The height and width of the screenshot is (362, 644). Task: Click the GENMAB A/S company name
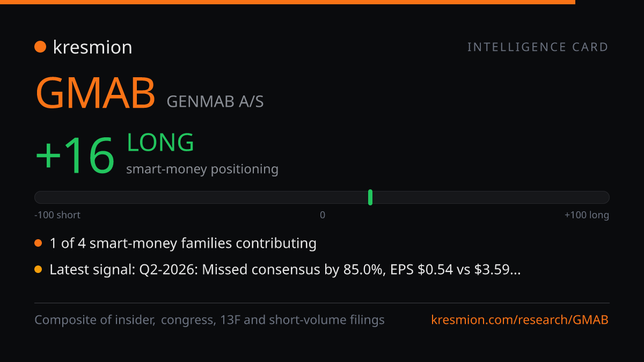pos(215,101)
